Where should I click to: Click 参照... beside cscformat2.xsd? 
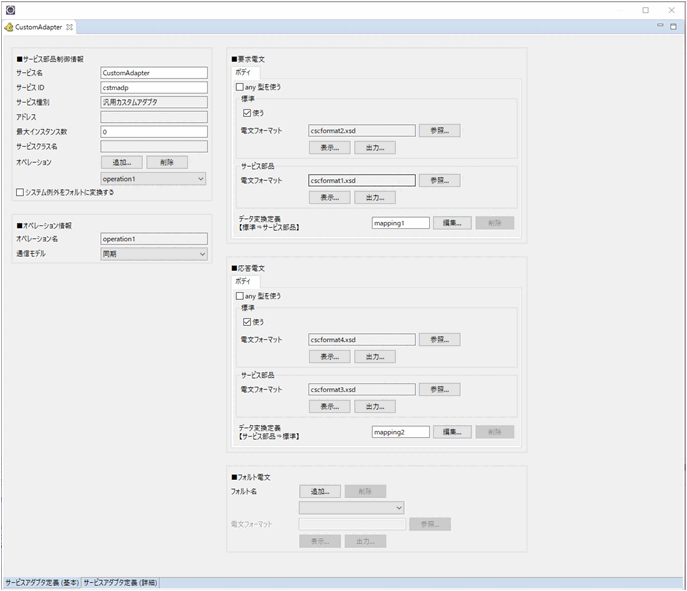coord(438,130)
